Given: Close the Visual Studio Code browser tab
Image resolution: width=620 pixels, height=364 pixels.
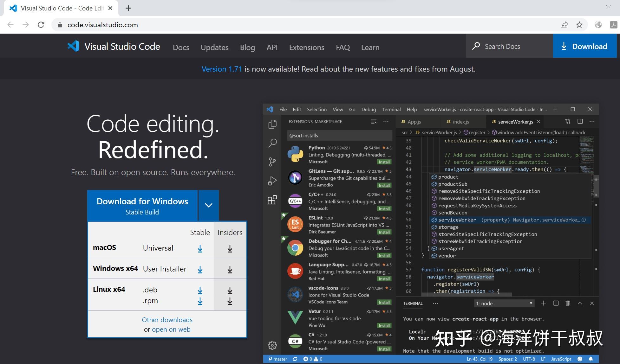Looking at the screenshot, I should click(x=110, y=8).
